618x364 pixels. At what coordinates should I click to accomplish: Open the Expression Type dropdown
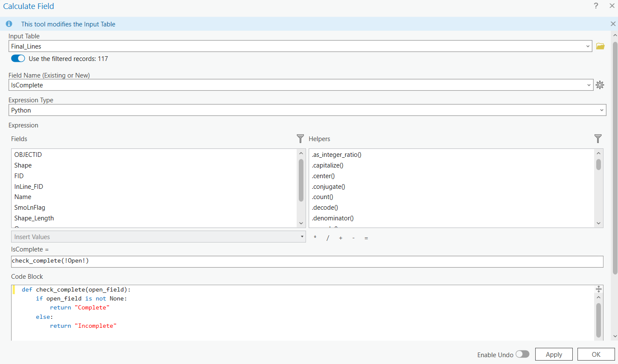pos(601,110)
